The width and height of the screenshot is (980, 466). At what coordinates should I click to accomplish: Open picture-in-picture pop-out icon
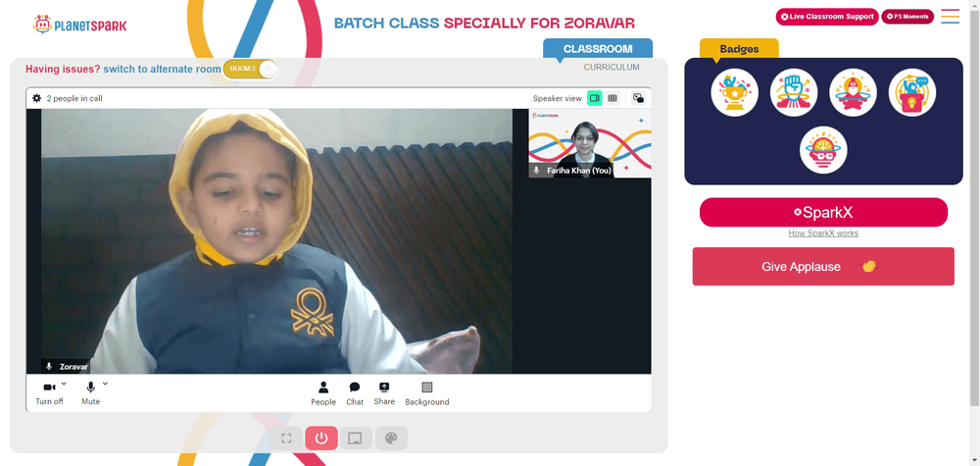pos(638,98)
